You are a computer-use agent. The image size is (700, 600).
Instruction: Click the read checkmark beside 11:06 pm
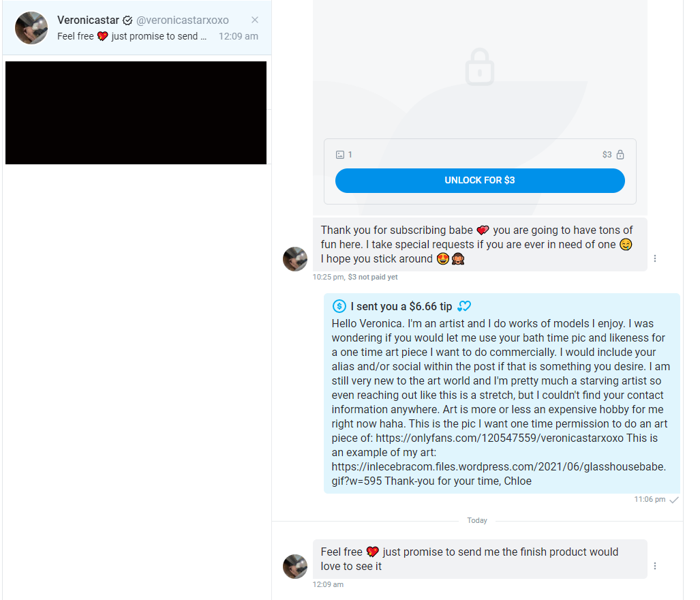pos(674,500)
